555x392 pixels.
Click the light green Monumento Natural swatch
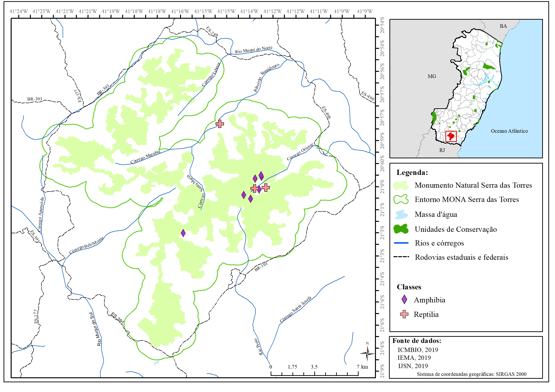[x=401, y=185]
